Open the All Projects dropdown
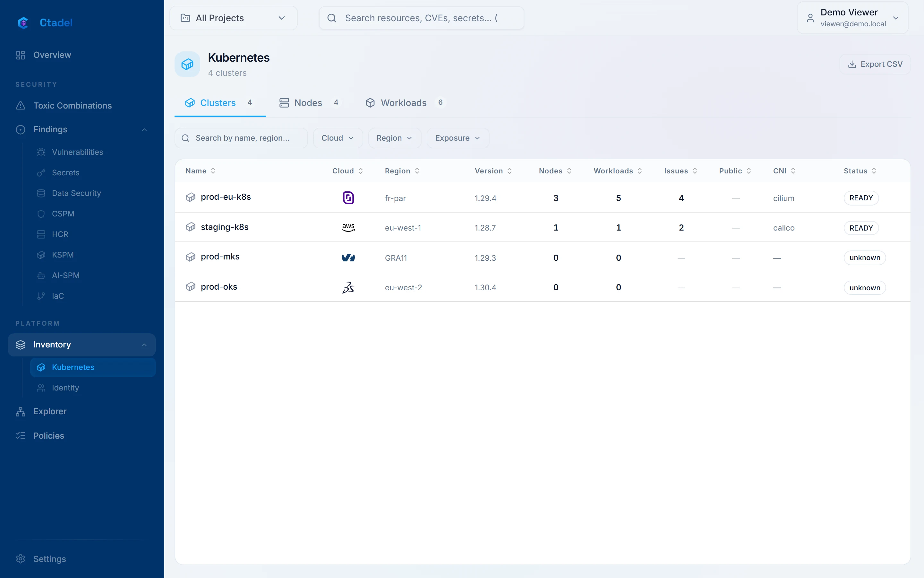This screenshot has width=924, height=578. pyautogui.click(x=233, y=18)
